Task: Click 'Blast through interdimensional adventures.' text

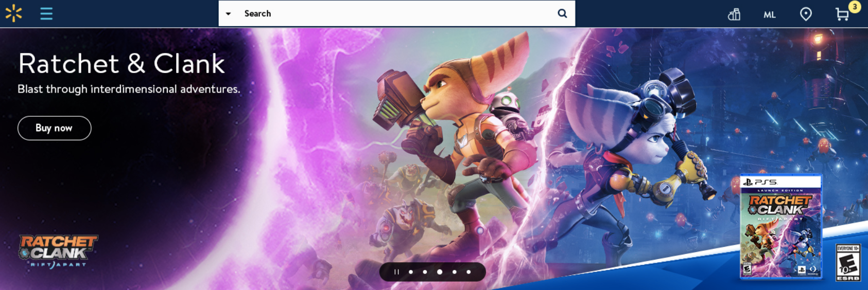Action: [129, 89]
